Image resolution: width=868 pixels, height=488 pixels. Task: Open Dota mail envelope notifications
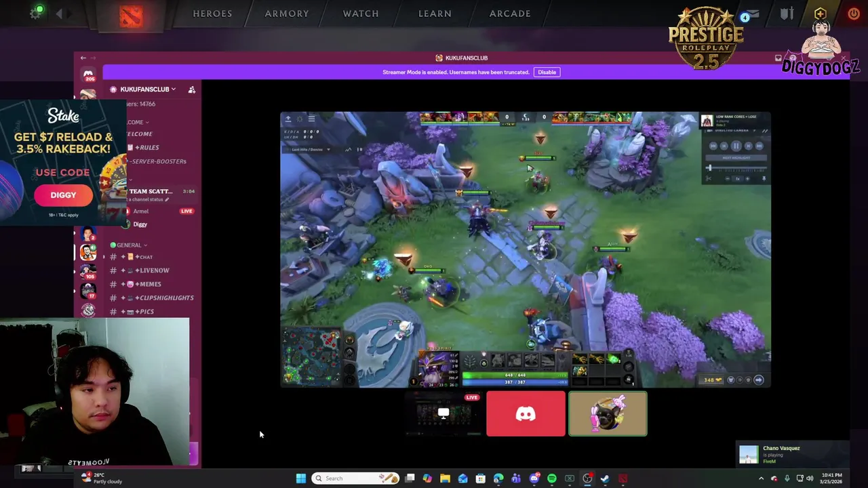pyautogui.click(x=751, y=14)
